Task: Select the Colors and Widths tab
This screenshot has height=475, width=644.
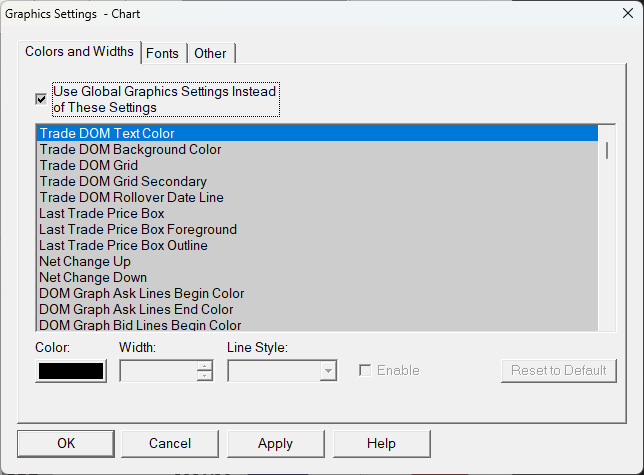Action: 79,52
